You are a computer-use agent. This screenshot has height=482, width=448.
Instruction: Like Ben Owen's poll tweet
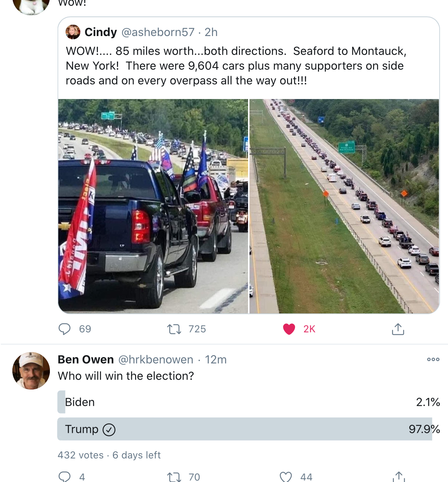tap(286, 477)
